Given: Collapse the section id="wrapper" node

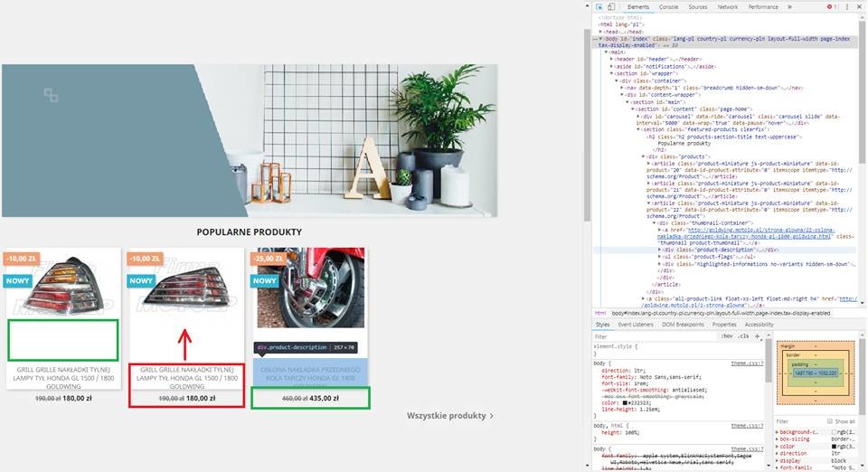Looking at the screenshot, I should 612,73.
